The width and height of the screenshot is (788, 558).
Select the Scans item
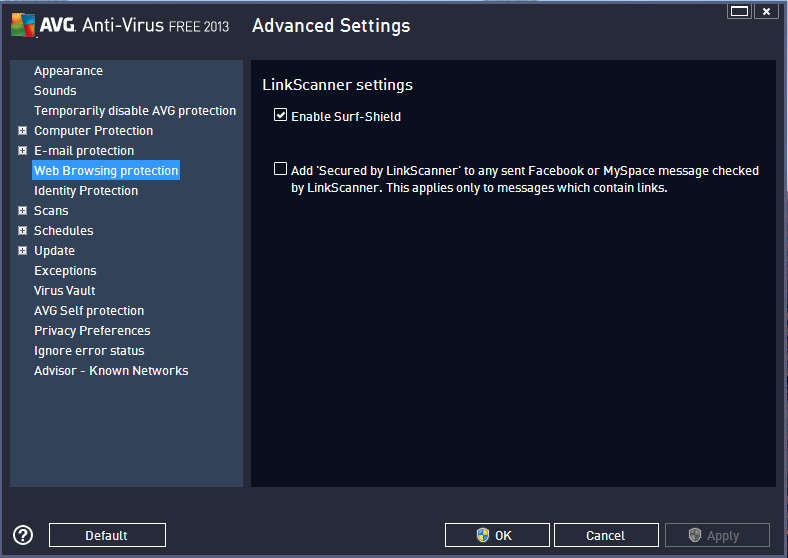(51, 211)
